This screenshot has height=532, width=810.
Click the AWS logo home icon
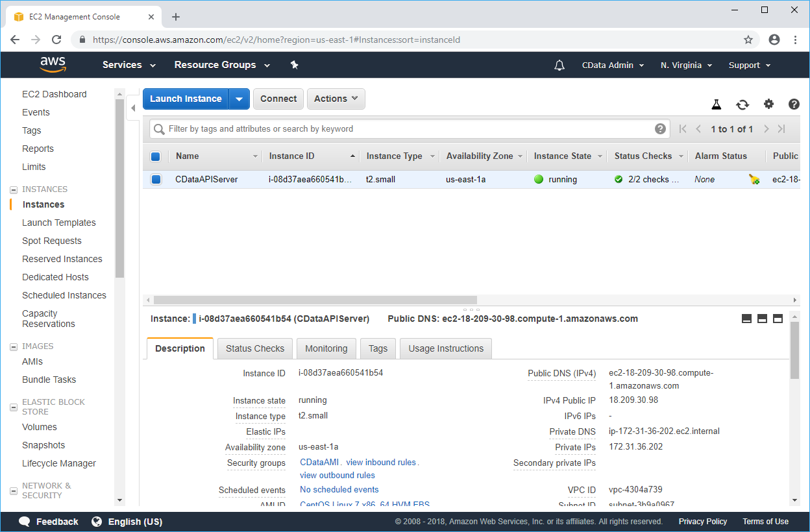[x=53, y=64]
